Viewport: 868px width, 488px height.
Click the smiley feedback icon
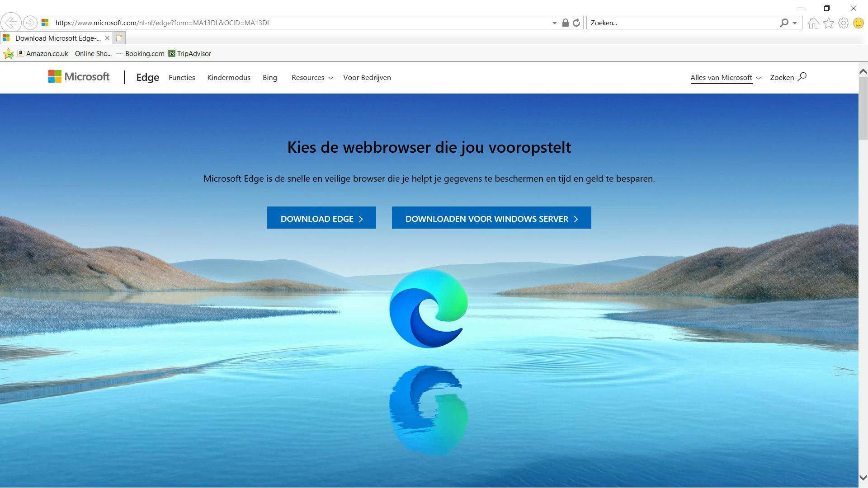(x=858, y=23)
